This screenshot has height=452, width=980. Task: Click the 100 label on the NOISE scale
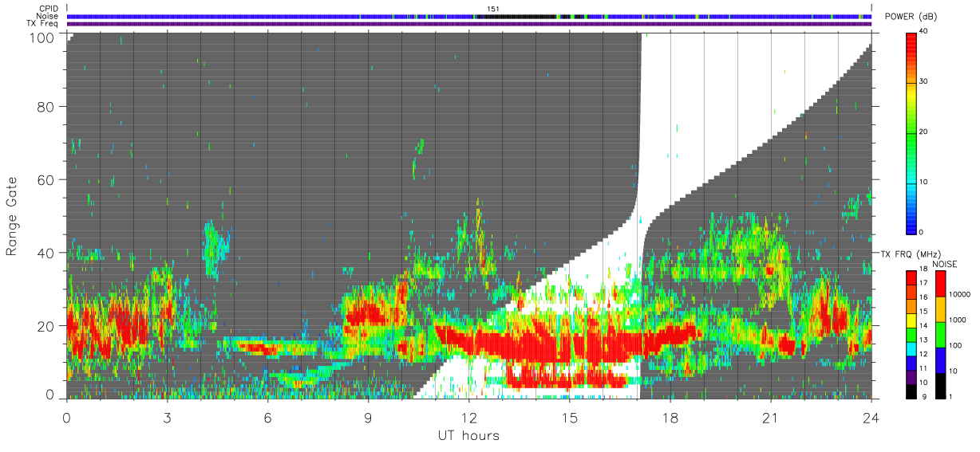pyautogui.click(x=956, y=345)
